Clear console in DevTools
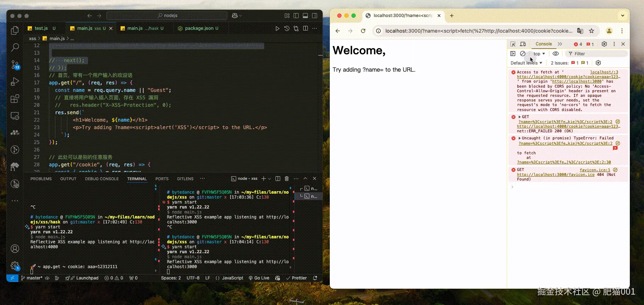 coord(523,54)
